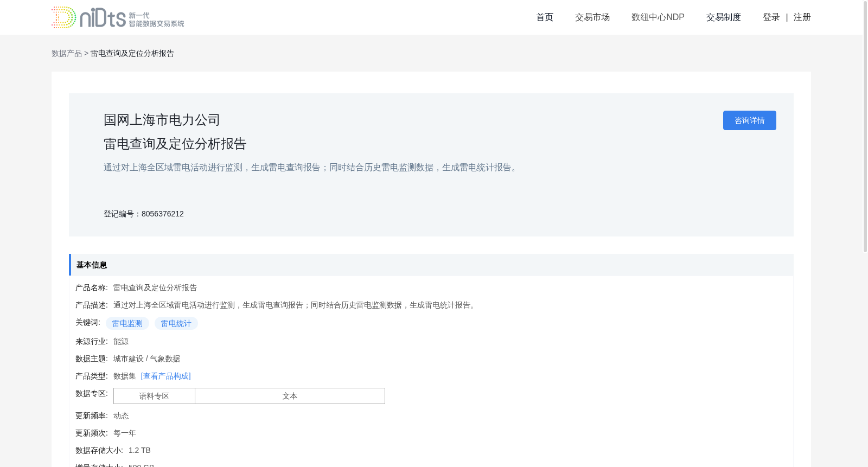Click the 每一年 update frequency value
The image size is (868, 467).
coord(125,433)
